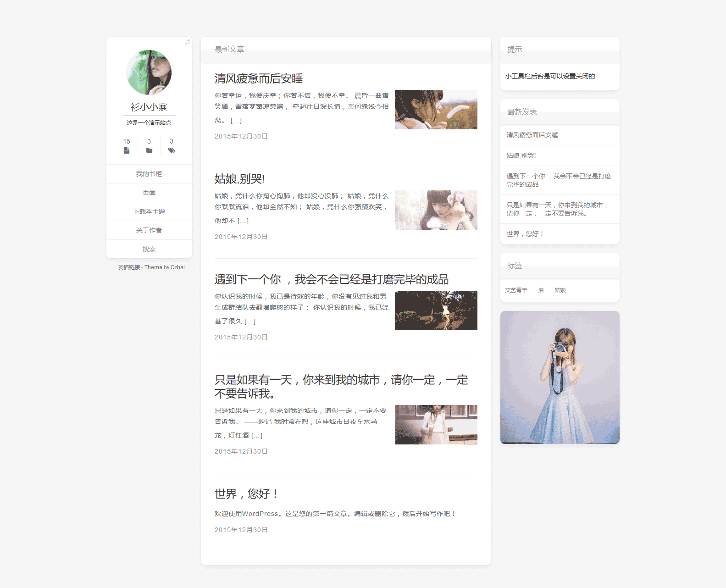
Task: Select 下载本主题 in the sidebar menu
Action: [149, 211]
